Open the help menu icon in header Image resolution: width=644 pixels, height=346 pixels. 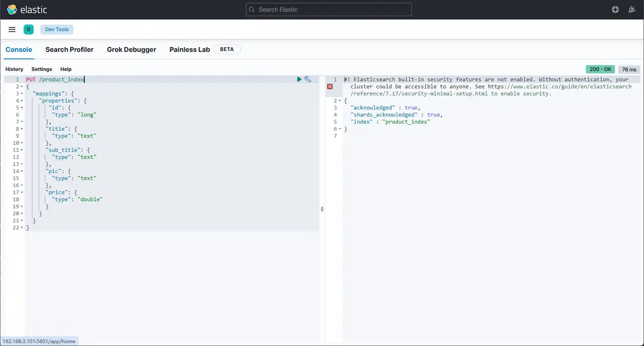point(615,9)
